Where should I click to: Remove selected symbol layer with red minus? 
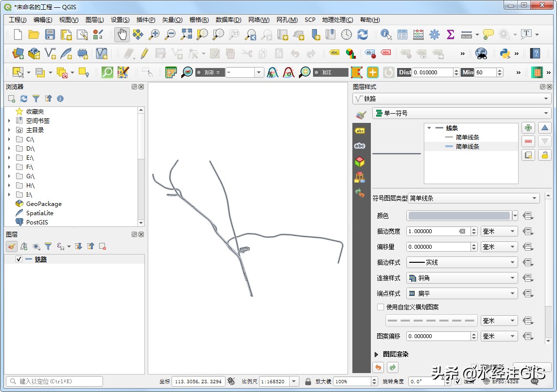(528, 141)
